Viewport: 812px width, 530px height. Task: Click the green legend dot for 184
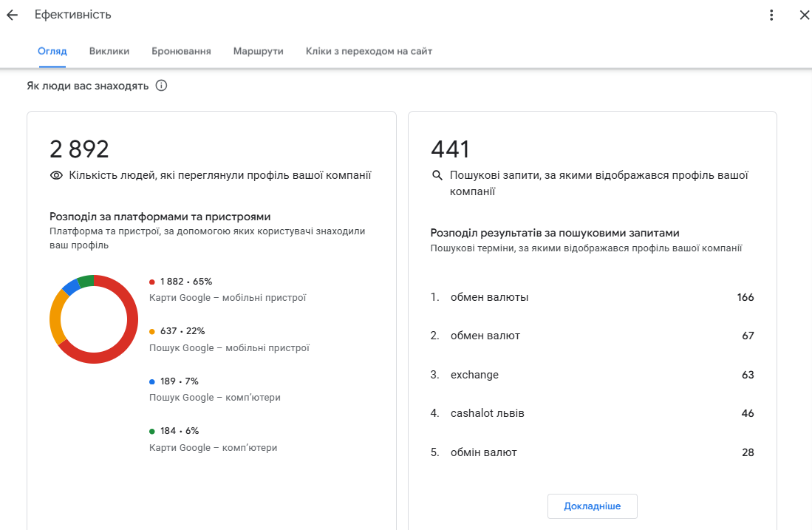152,431
